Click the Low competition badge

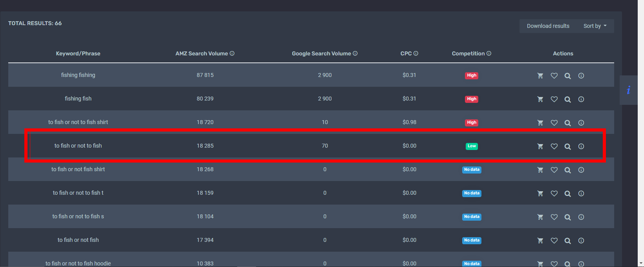tap(472, 146)
